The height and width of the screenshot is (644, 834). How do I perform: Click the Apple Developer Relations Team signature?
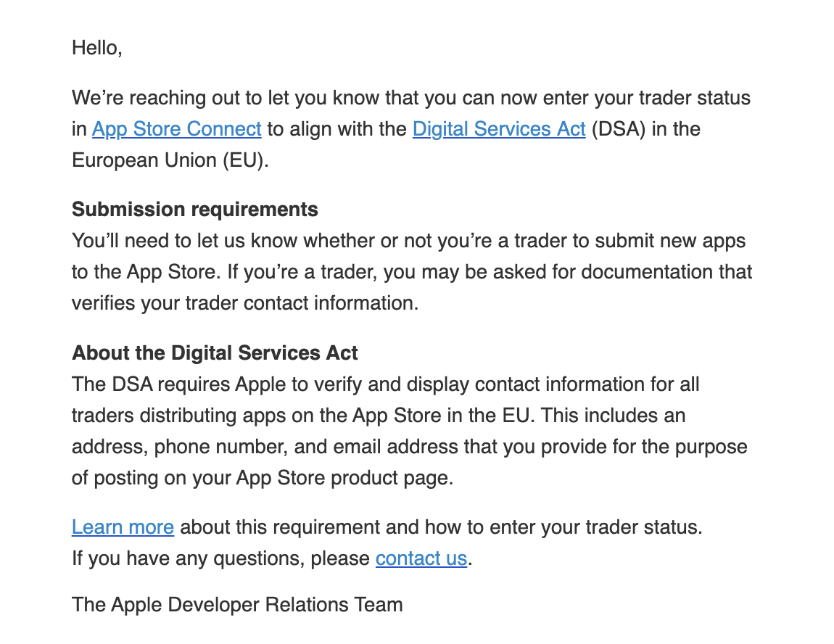(237, 604)
